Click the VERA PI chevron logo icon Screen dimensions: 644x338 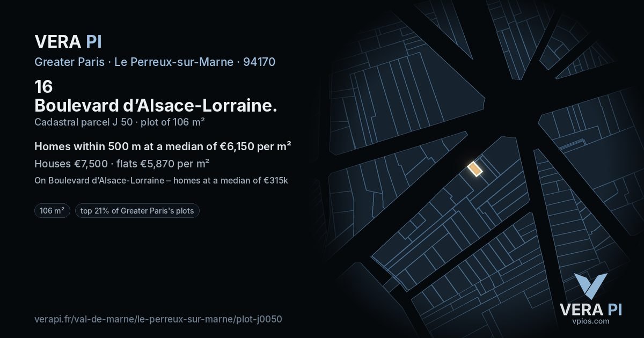[x=590, y=286]
